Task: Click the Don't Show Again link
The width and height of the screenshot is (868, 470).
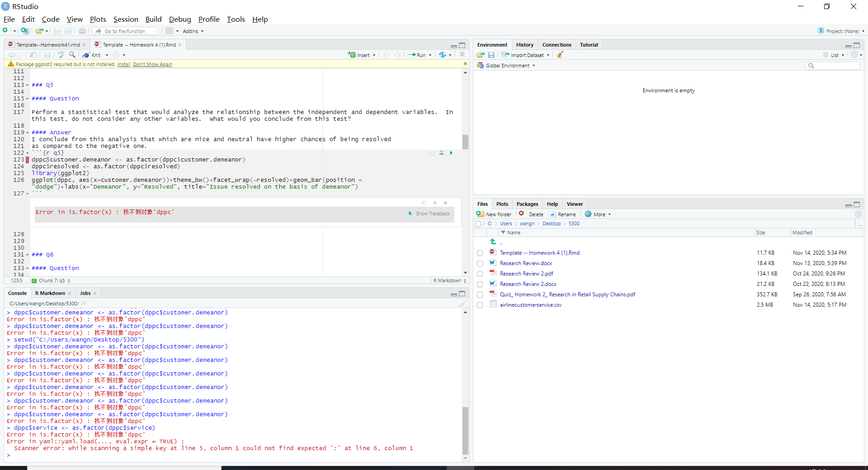Action: tap(152, 64)
